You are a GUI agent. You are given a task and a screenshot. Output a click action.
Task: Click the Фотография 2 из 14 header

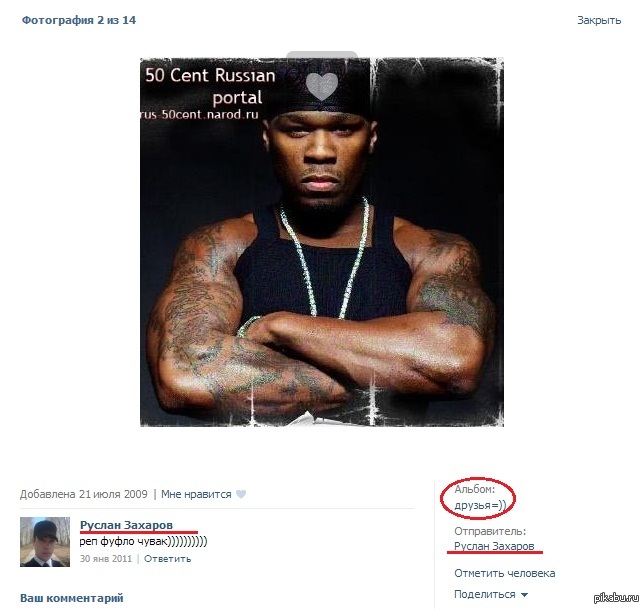point(78,20)
